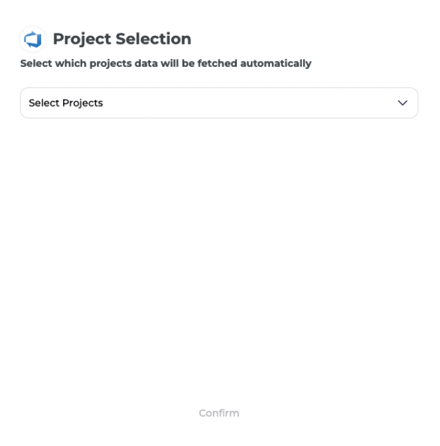Screen dimensions: 440x446
Task: Focus the Select Projects combo box
Action: tap(219, 103)
